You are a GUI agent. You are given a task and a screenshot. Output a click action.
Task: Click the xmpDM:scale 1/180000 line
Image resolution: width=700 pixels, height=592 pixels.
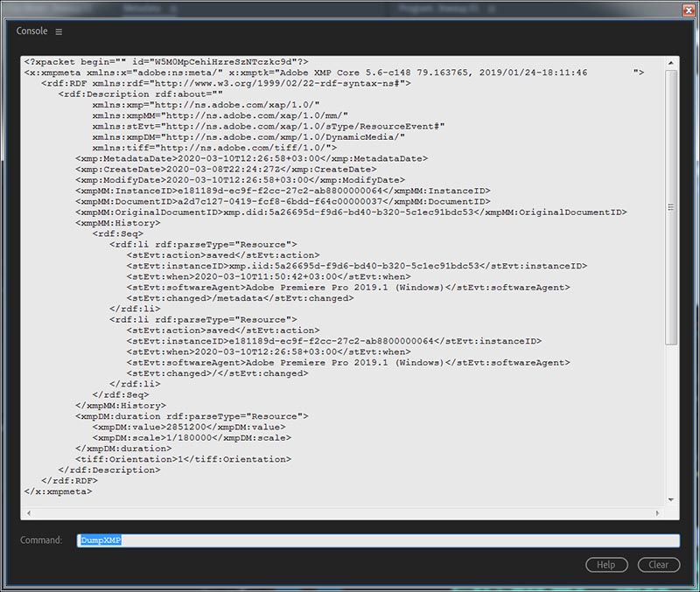tap(192, 437)
